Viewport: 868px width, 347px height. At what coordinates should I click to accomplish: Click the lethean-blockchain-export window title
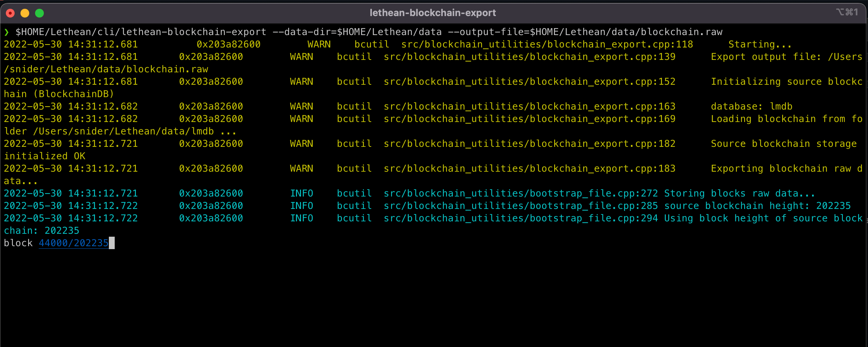pyautogui.click(x=433, y=13)
